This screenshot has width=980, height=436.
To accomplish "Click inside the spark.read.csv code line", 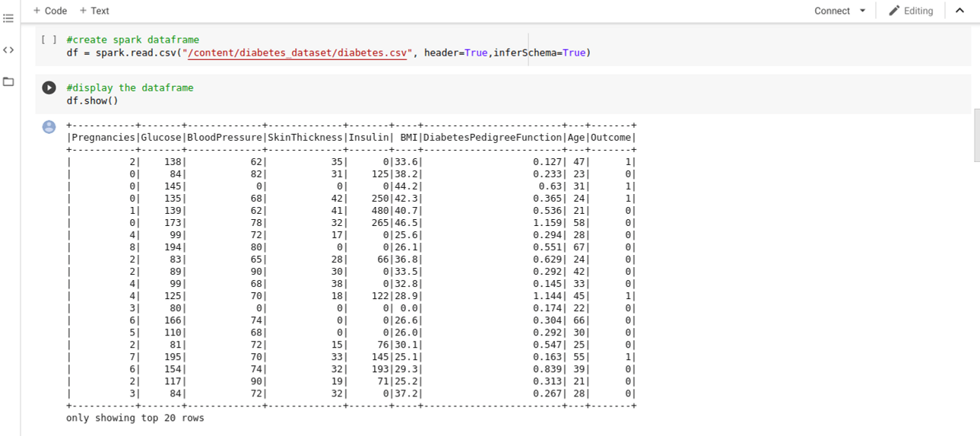I will pos(328,53).
